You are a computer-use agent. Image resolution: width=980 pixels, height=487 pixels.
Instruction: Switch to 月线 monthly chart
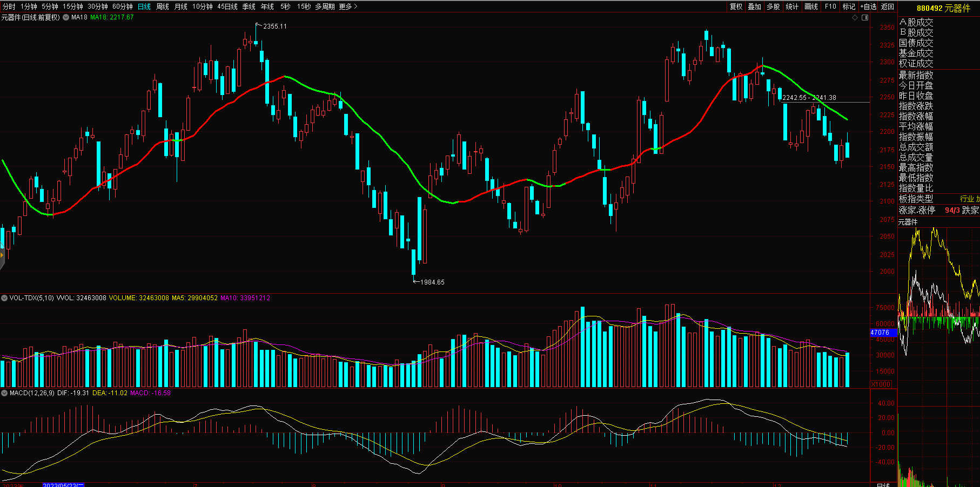click(181, 6)
